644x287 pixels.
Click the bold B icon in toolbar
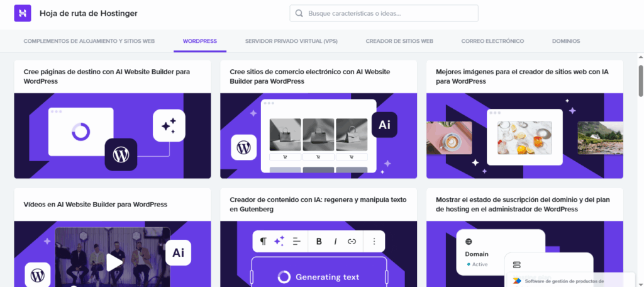pyautogui.click(x=319, y=241)
